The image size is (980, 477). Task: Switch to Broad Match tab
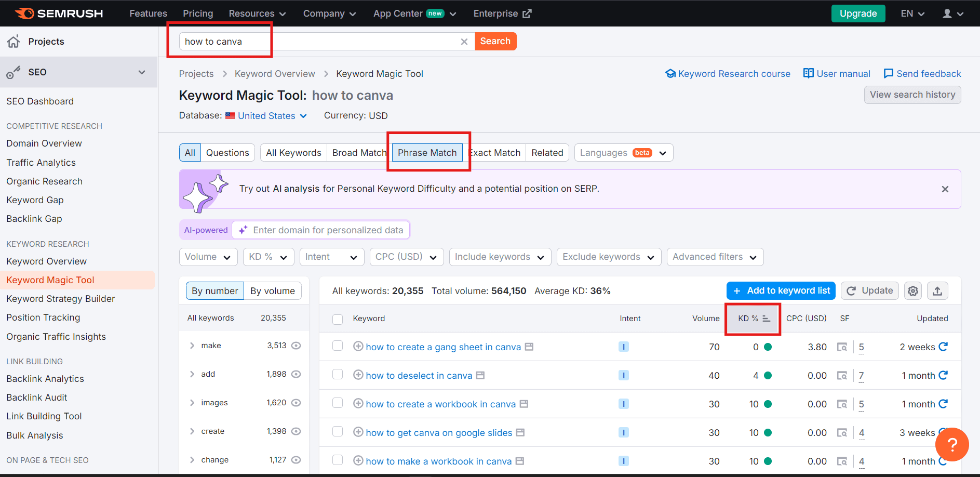pos(359,153)
